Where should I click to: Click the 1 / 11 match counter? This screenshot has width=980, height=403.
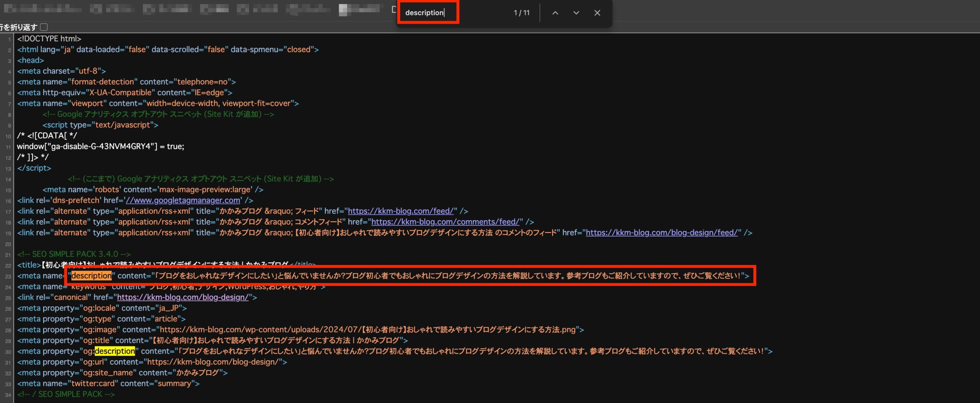(521, 13)
